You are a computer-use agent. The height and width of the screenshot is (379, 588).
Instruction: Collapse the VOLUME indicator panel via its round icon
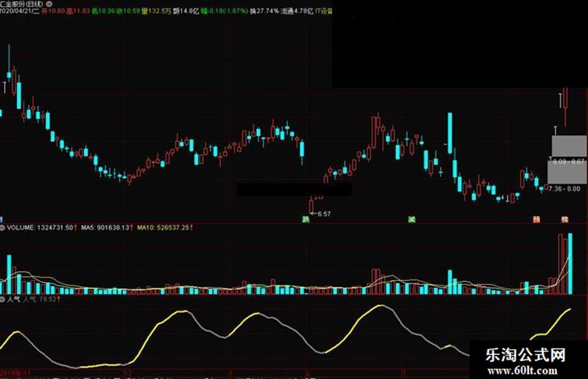[x=2, y=227]
